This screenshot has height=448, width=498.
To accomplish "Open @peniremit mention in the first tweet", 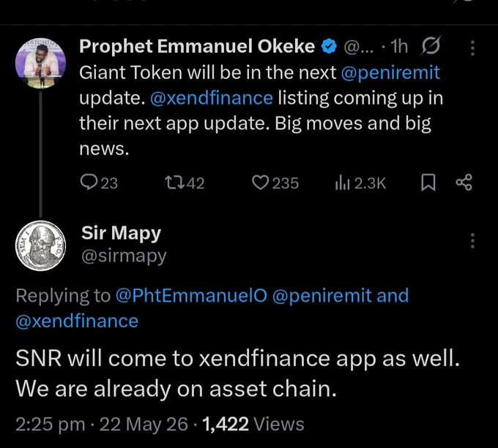I will (390, 72).
